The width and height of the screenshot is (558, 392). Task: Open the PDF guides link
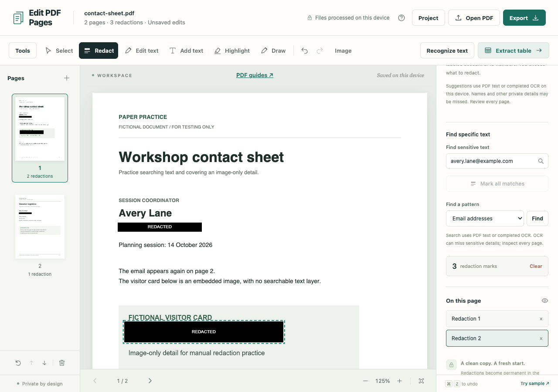point(255,75)
